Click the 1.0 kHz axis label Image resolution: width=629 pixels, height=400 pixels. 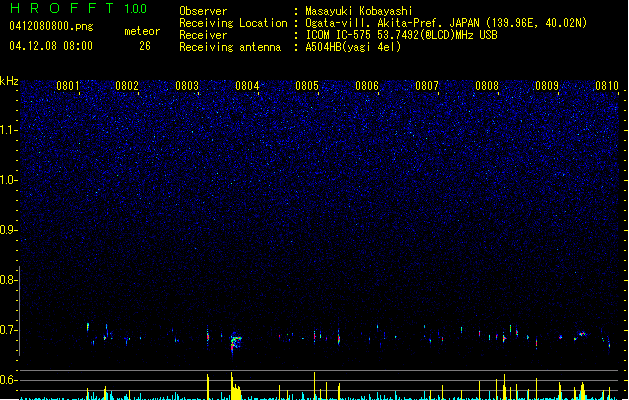[8, 180]
